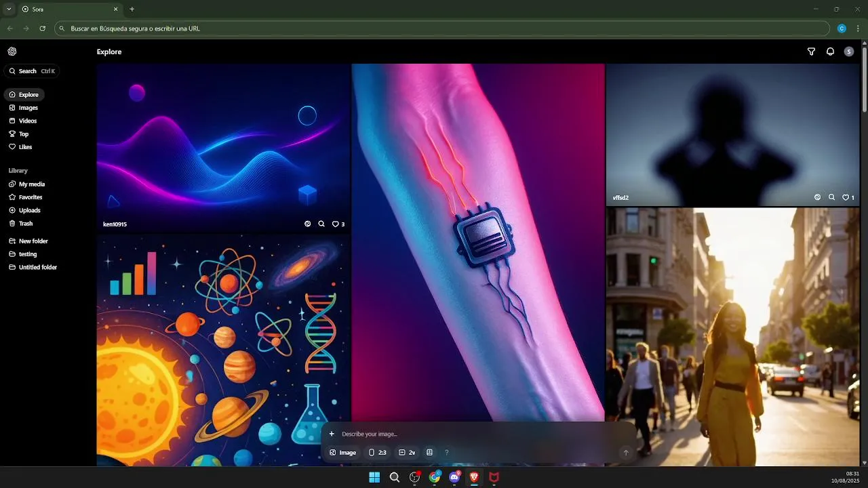
Task: Open the Untitled folder
Action: pyautogui.click(x=33, y=267)
